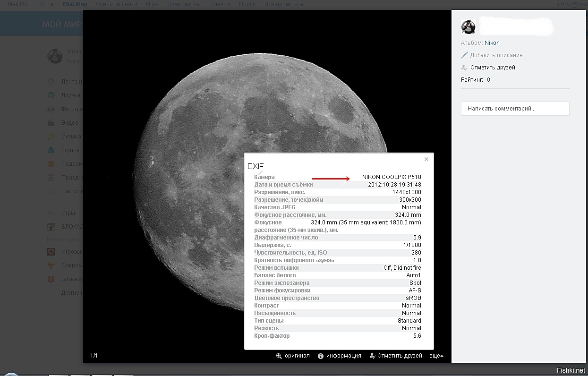
Task: Click the sidebar profile avatar in Мой Мир
Action: pyautogui.click(x=55, y=56)
